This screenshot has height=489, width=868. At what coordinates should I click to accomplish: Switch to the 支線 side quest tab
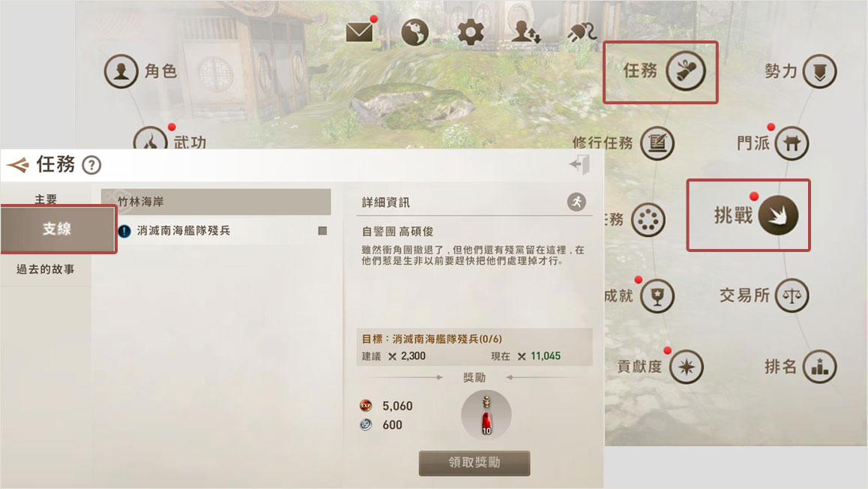(58, 229)
